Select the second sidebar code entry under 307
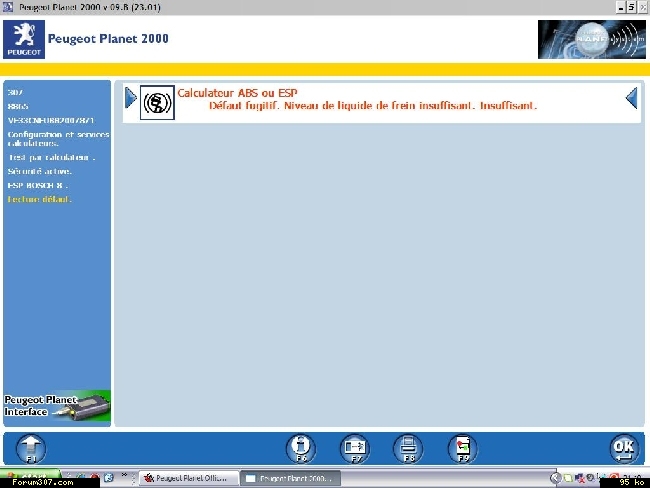The image size is (650, 488). [x=18, y=106]
